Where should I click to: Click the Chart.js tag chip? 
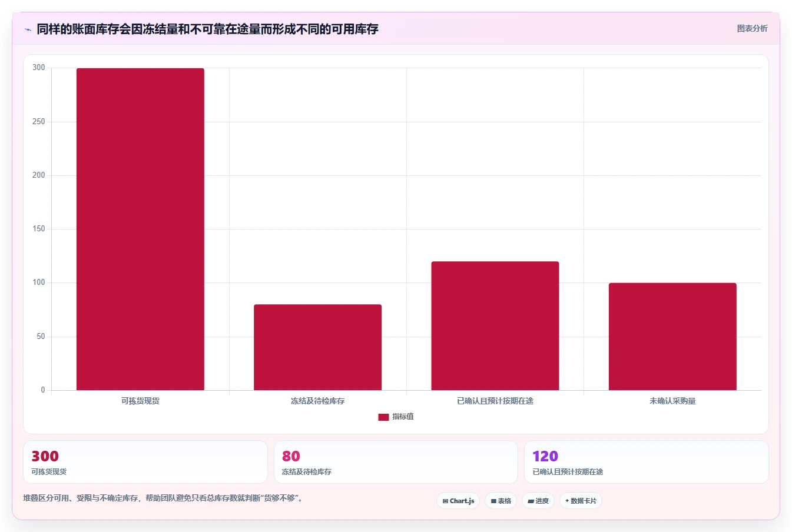click(x=458, y=501)
